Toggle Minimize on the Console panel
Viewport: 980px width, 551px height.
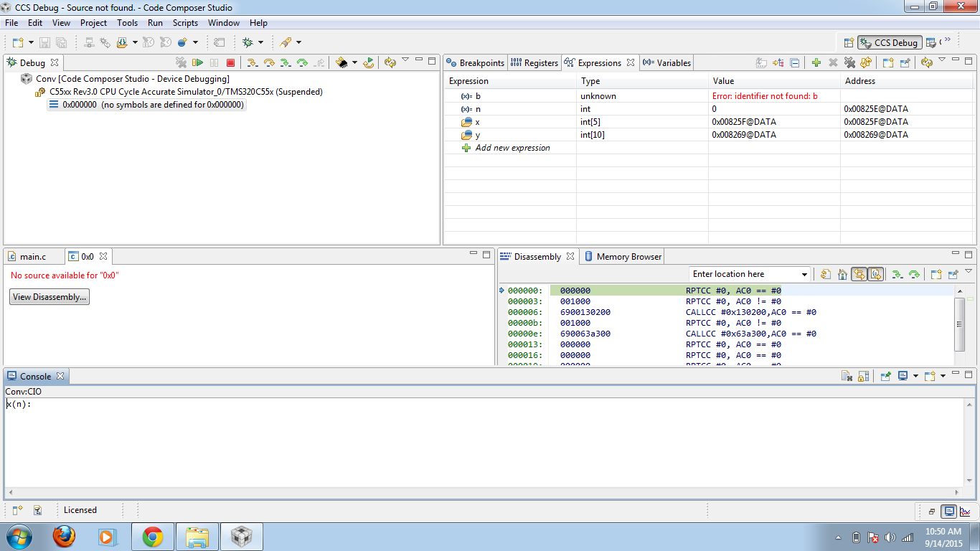957,373
